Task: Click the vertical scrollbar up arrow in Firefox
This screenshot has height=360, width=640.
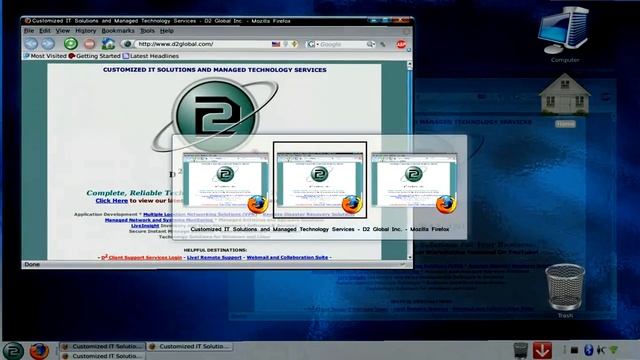Action: click(x=410, y=64)
